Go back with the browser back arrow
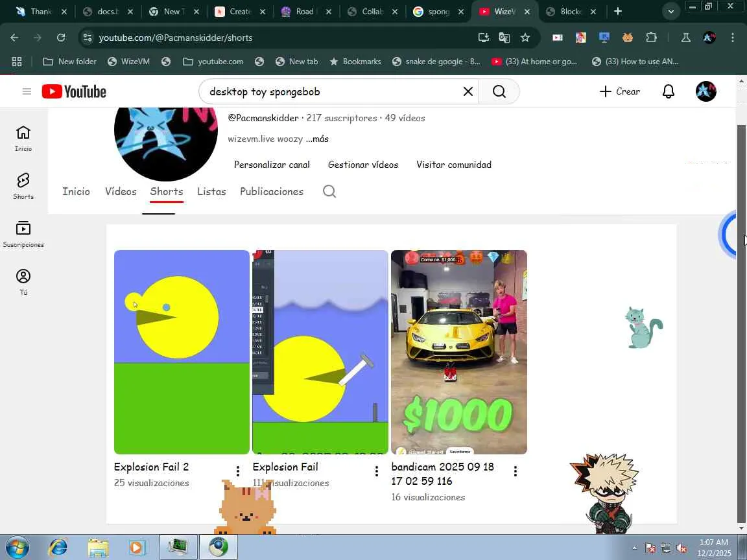Screen dimensions: 747x560 [x=14, y=38]
